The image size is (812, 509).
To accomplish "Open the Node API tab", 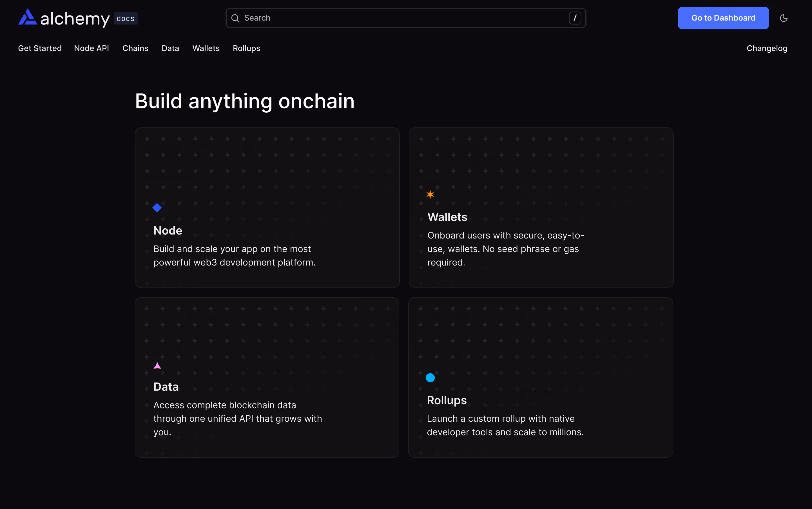I will [x=92, y=48].
